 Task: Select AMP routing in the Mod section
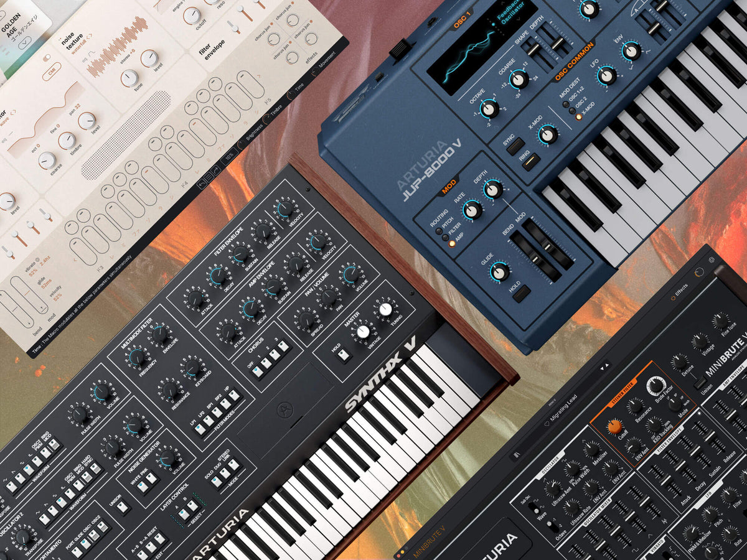click(x=453, y=244)
